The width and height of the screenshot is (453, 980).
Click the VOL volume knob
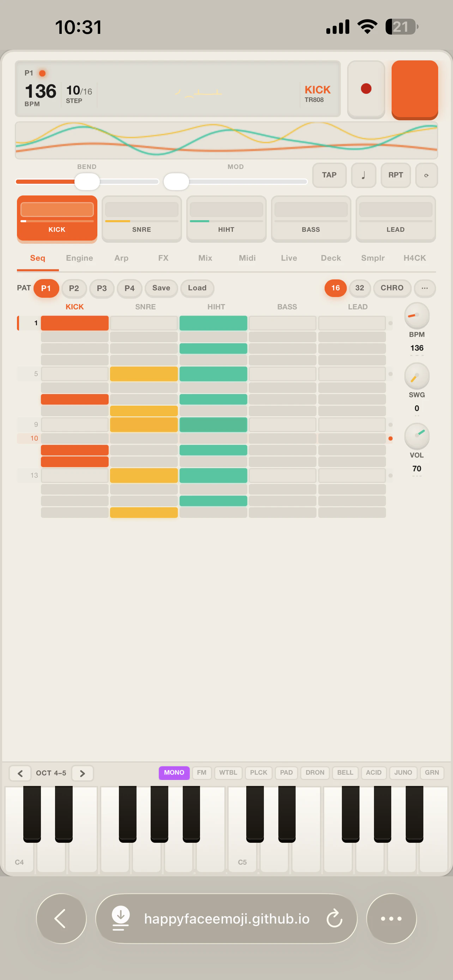click(x=417, y=436)
